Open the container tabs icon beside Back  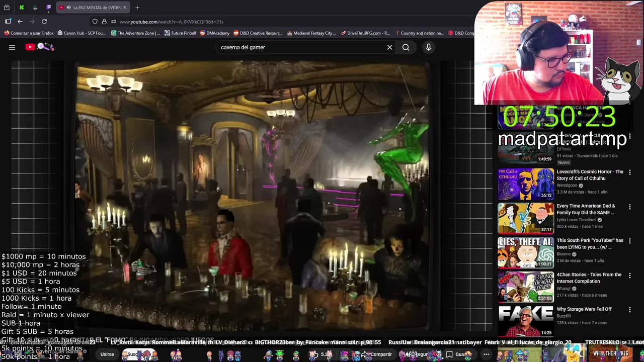coord(8,22)
